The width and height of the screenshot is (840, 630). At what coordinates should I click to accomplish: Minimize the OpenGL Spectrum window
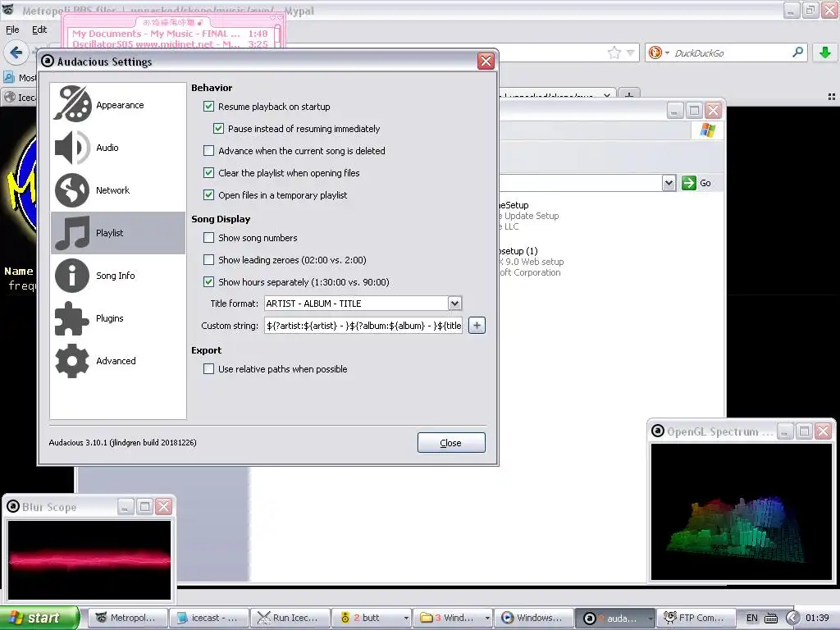click(784, 431)
